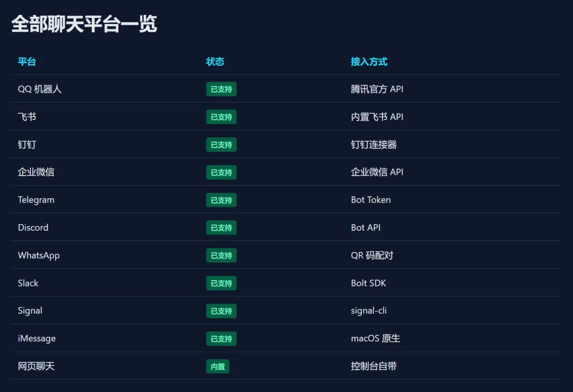Select the Telegram platform name

tap(36, 200)
